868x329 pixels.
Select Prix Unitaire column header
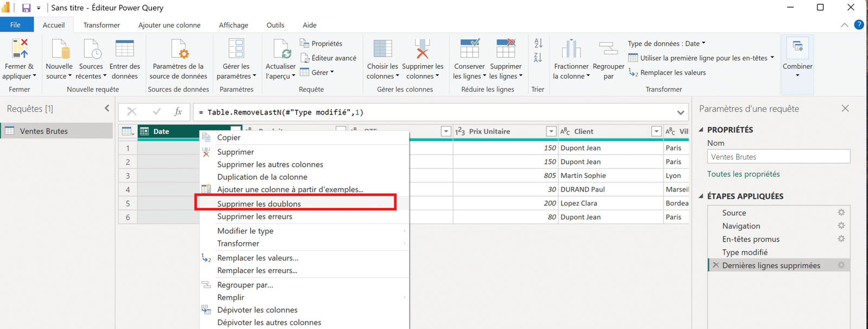point(505,131)
